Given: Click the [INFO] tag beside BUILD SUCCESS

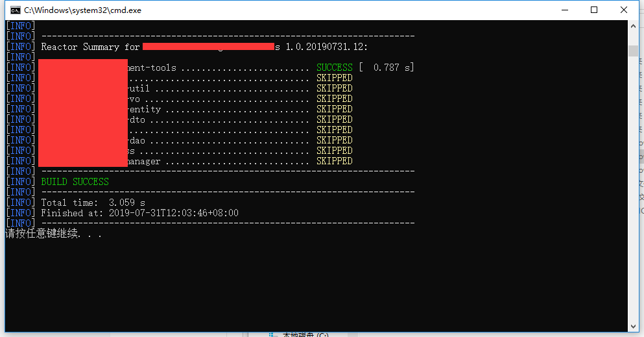Looking at the screenshot, I should (x=21, y=182).
